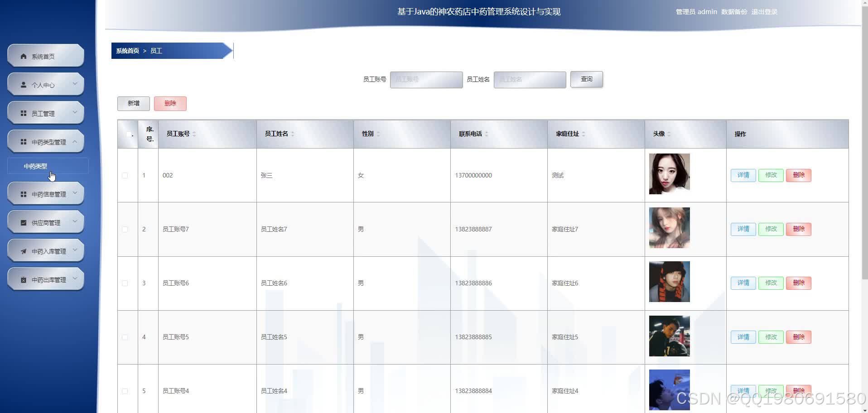Open 详情 for 员工姓名6

pyautogui.click(x=743, y=283)
